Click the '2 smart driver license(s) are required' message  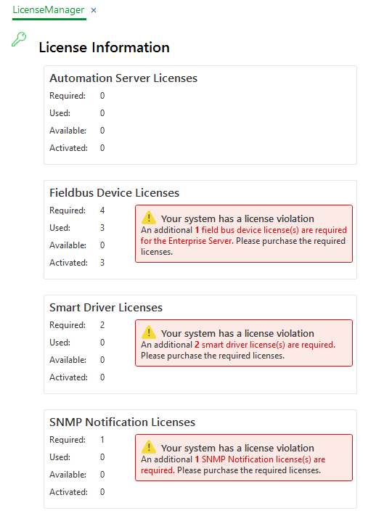click(x=265, y=345)
